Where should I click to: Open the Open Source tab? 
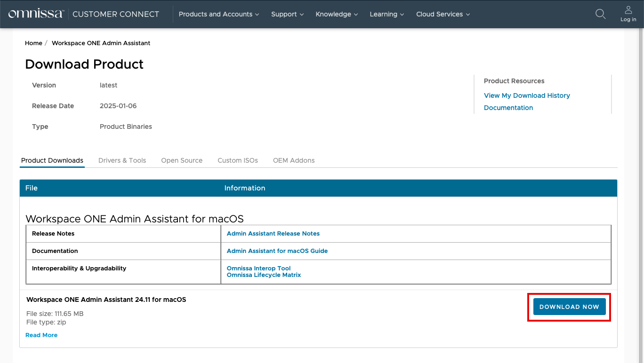[x=182, y=160]
